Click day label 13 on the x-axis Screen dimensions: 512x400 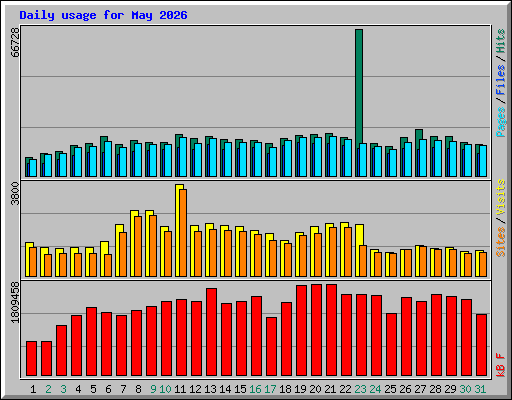coord(210,389)
